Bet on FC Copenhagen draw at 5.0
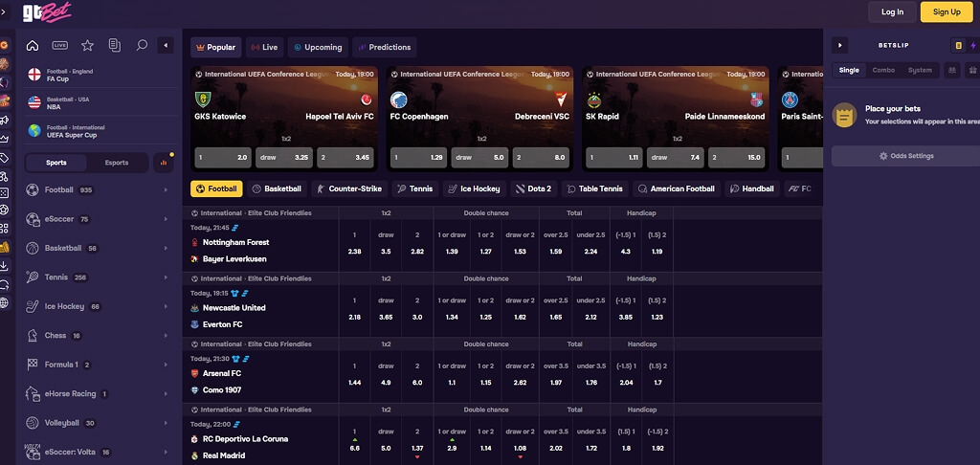The image size is (980, 465). coord(479,158)
